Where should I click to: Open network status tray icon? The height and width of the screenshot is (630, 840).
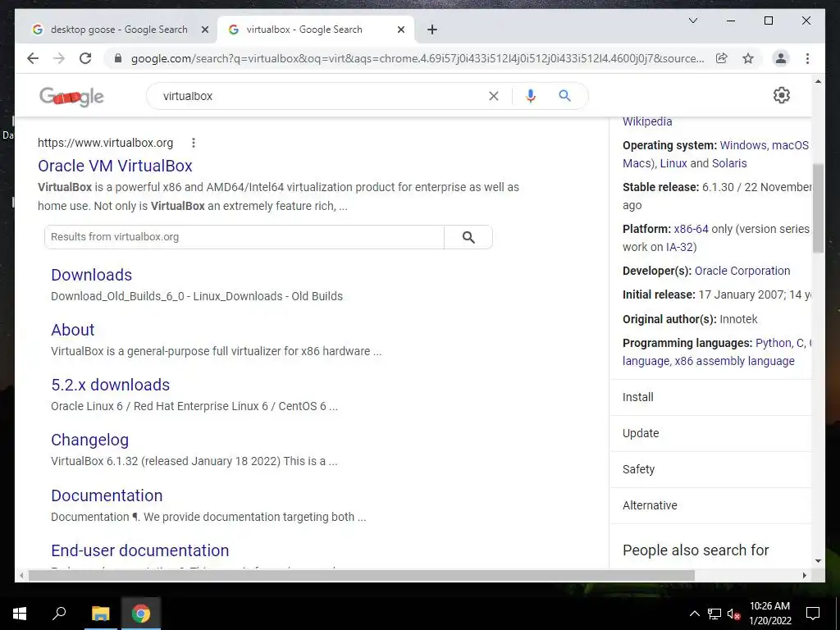click(714, 614)
